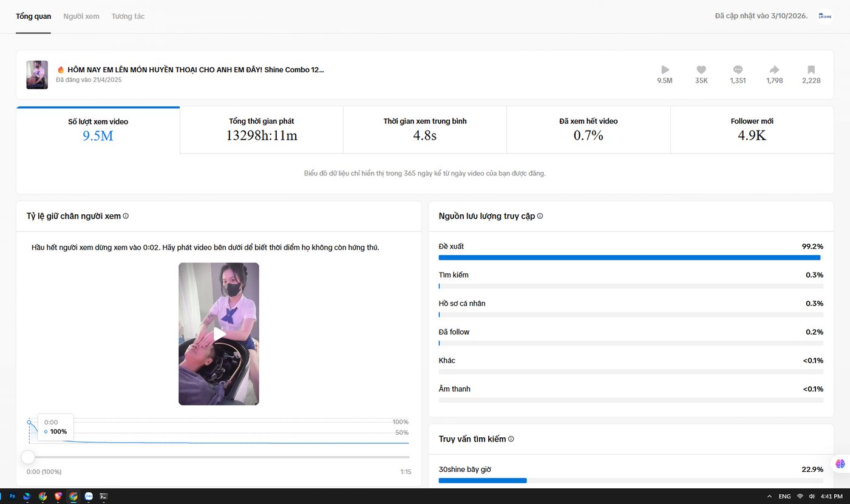Click the 0:00 point on the retention chart
The image size is (850, 504).
point(29,422)
